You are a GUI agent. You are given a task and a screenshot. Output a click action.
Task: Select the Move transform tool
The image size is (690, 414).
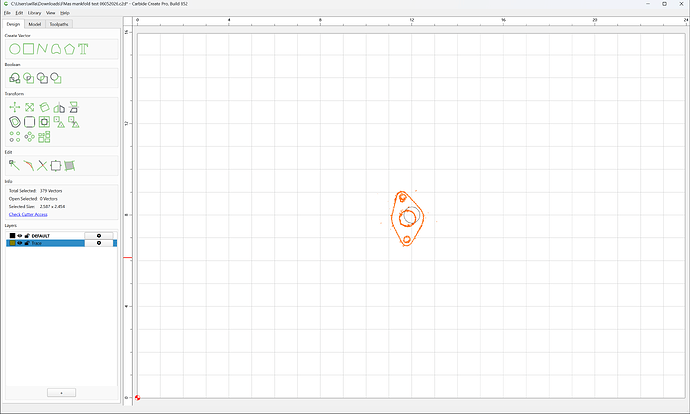(15, 107)
